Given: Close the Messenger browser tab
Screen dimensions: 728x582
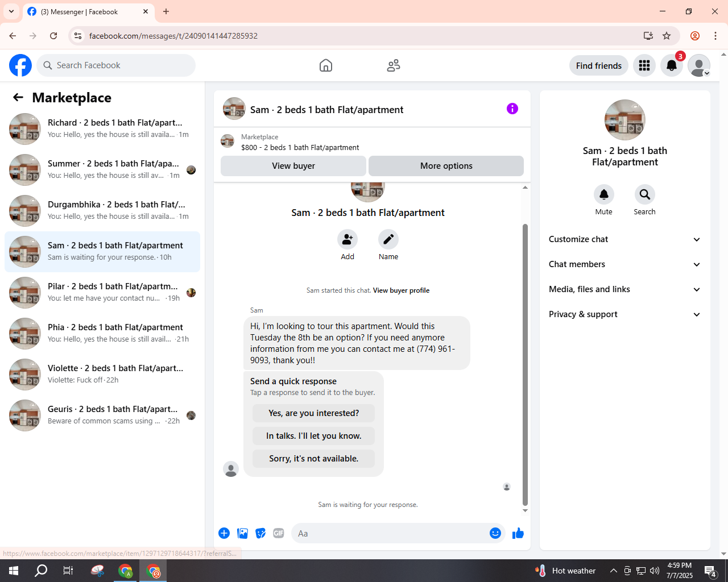Looking at the screenshot, I should [x=146, y=11].
